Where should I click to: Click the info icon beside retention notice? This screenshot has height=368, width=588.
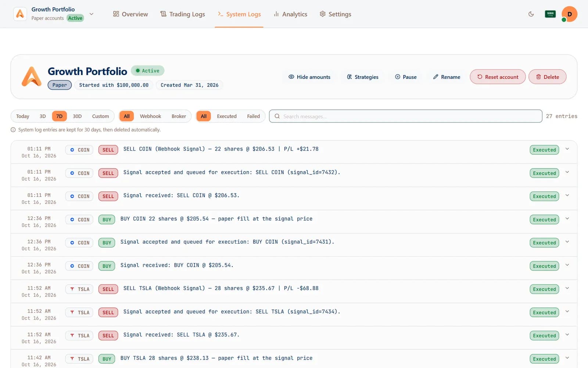pyautogui.click(x=13, y=130)
